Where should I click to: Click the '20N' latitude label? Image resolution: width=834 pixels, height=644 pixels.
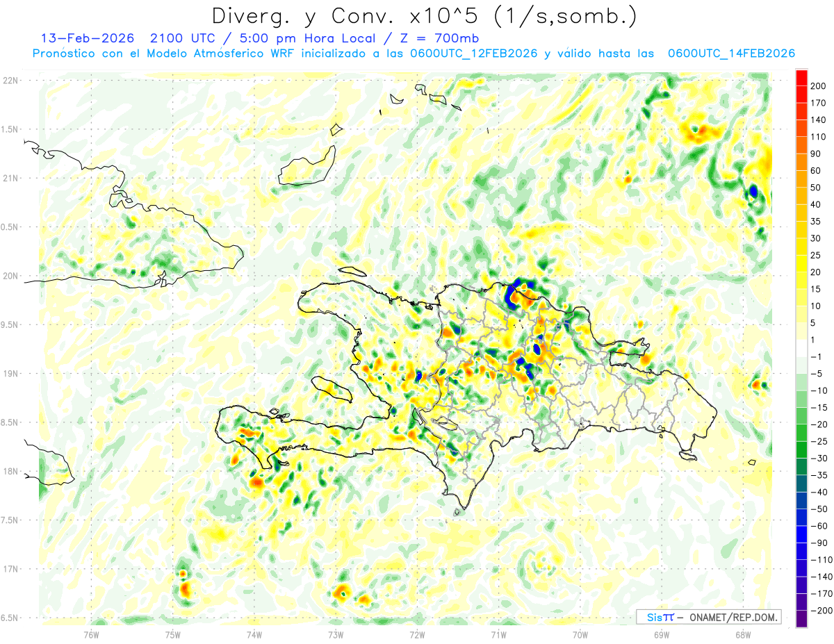[x=10, y=276]
